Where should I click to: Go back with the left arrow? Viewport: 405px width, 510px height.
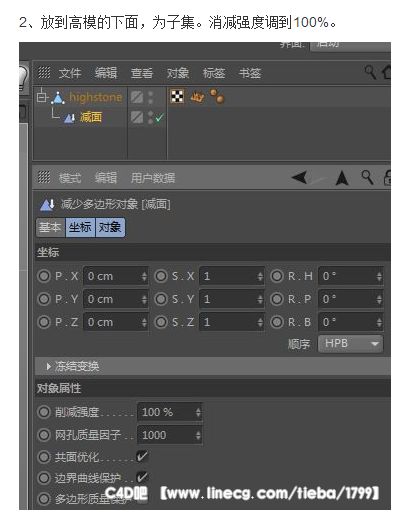[299, 177]
